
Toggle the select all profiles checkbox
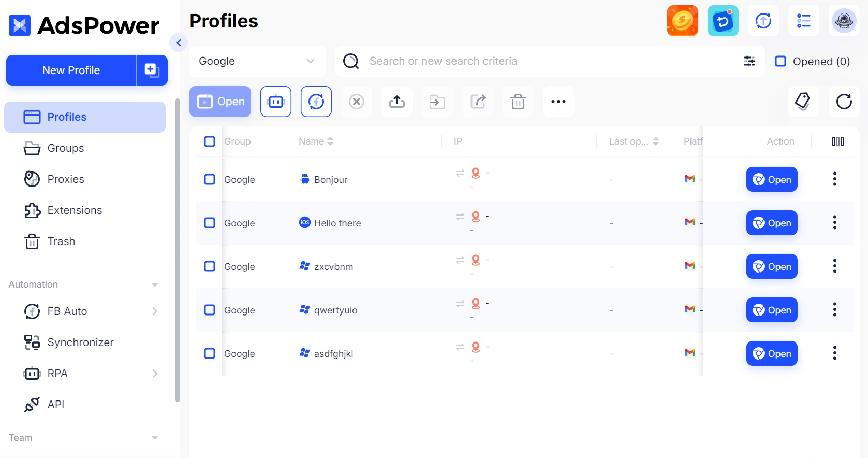[x=210, y=141]
